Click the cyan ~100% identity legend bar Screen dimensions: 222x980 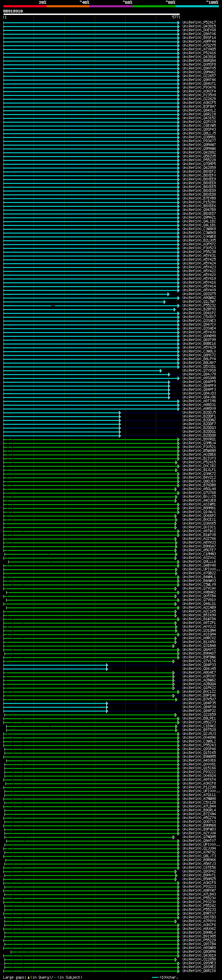click(x=197, y=6)
